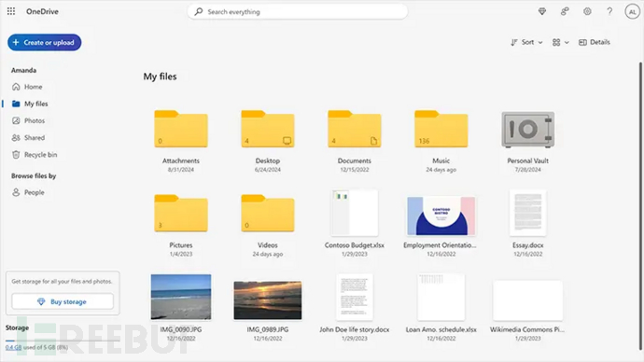The image size is (644, 362).
Task: Open the Help question mark icon
Action: tap(609, 11)
